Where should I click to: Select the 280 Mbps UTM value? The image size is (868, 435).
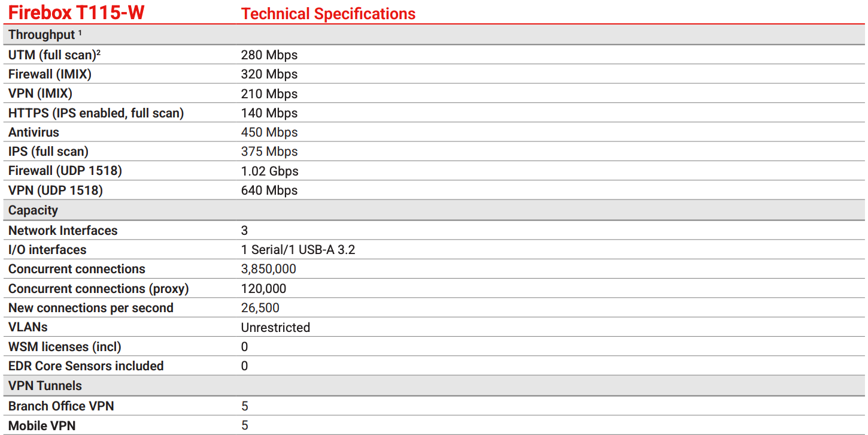(269, 55)
